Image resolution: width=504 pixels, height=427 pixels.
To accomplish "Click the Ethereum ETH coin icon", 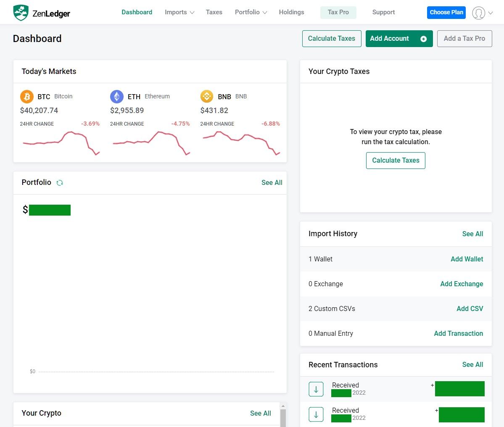I will [117, 96].
